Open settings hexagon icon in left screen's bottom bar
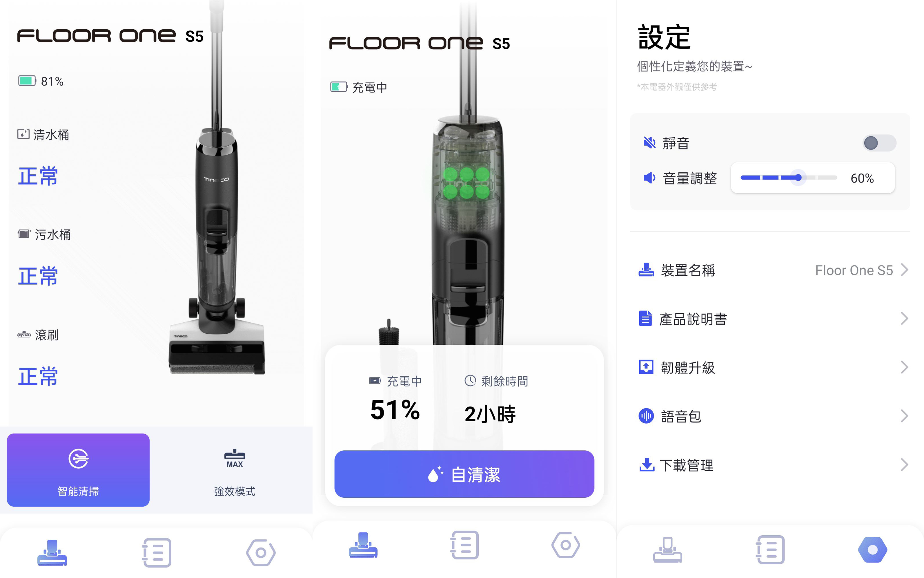This screenshot has width=924, height=578. point(261,552)
